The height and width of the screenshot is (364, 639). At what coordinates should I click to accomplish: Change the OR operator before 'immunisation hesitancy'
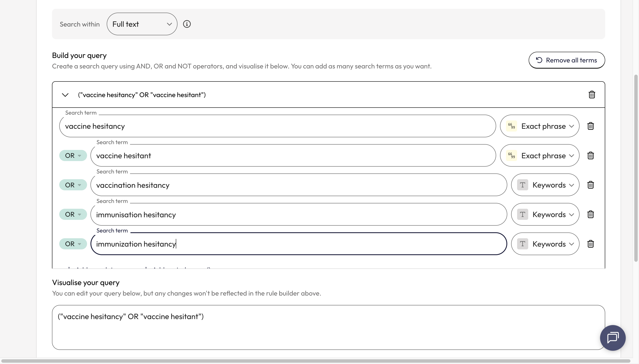pos(73,214)
